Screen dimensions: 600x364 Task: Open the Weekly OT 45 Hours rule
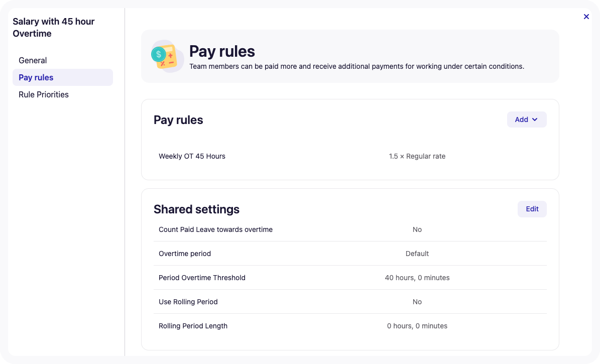pos(192,156)
